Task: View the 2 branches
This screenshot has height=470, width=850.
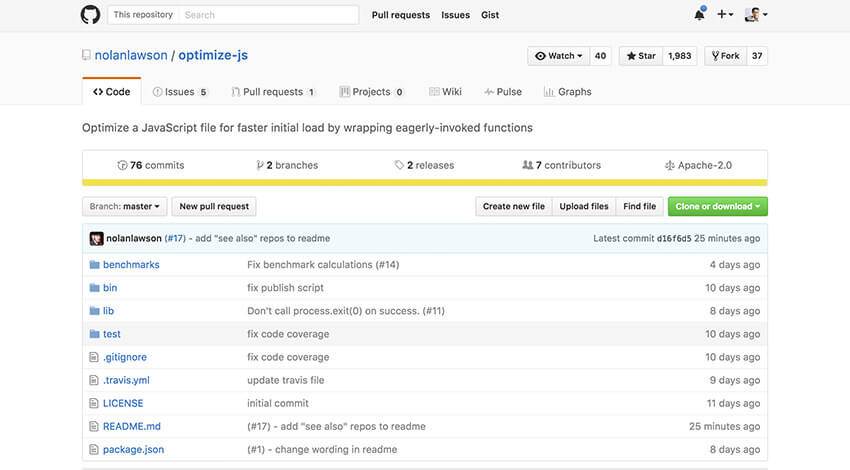Action: (x=287, y=165)
